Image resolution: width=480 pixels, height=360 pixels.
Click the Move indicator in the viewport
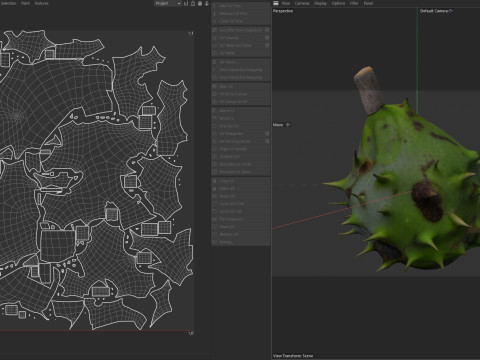(281, 125)
